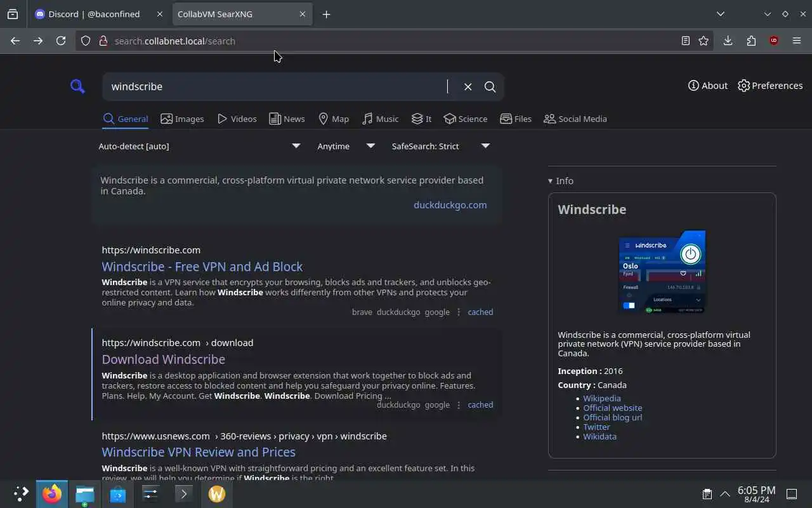Switch to the Map category
Image resolution: width=812 pixels, height=508 pixels.
point(333,119)
